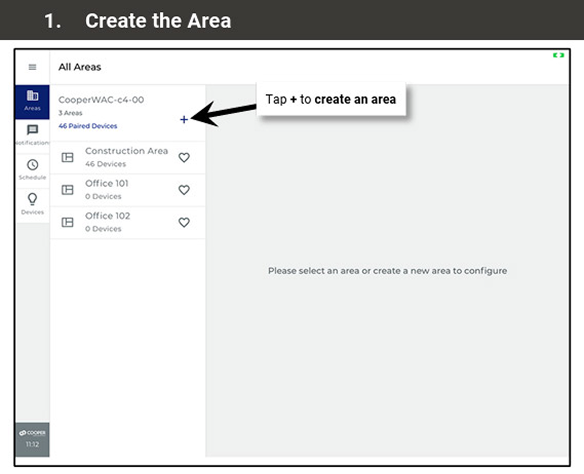
Task: Open the hamburger menu
Action: pyautogui.click(x=32, y=67)
